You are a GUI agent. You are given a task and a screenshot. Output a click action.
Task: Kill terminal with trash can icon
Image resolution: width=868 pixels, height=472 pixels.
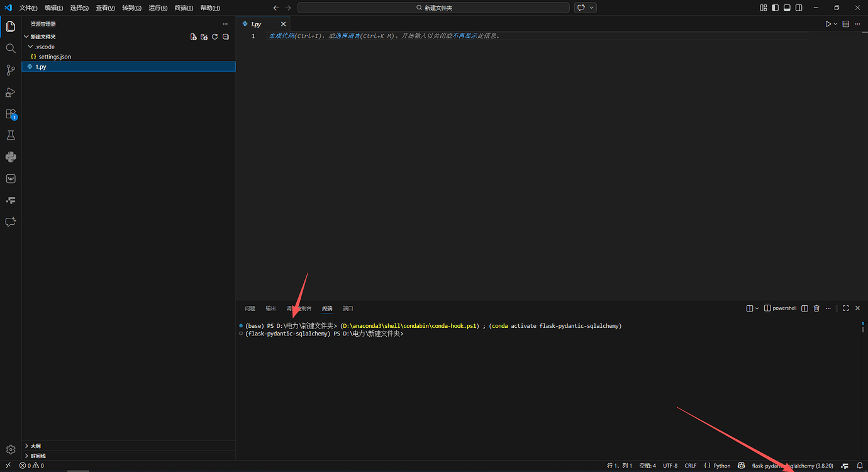816,308
